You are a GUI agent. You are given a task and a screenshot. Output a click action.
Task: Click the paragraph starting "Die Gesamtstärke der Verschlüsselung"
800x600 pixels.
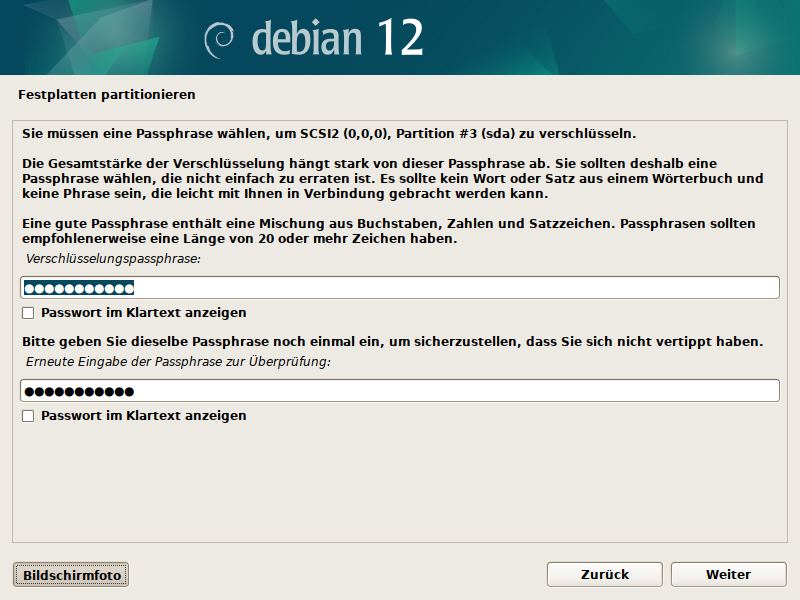pyautogui.click(x=390, y=178)
